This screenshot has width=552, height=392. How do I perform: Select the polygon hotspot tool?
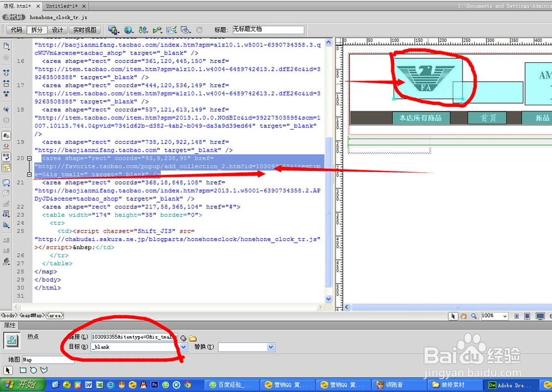click(44, 370)
